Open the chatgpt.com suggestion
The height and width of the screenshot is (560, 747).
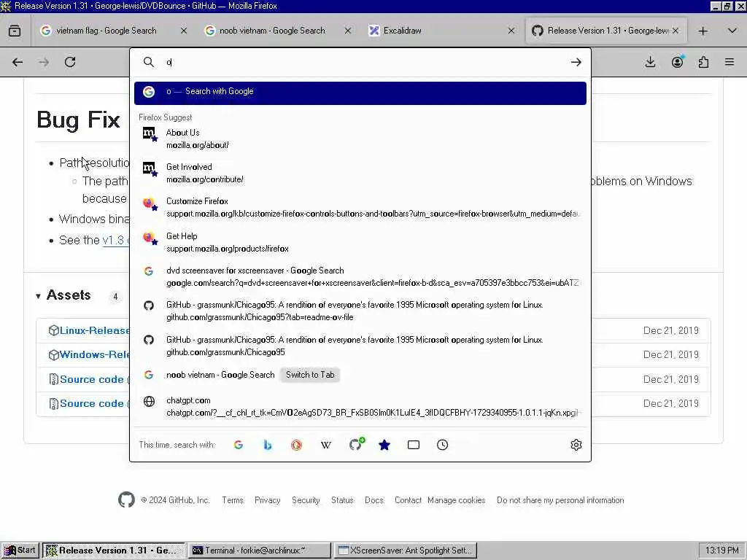coord(360,406)
